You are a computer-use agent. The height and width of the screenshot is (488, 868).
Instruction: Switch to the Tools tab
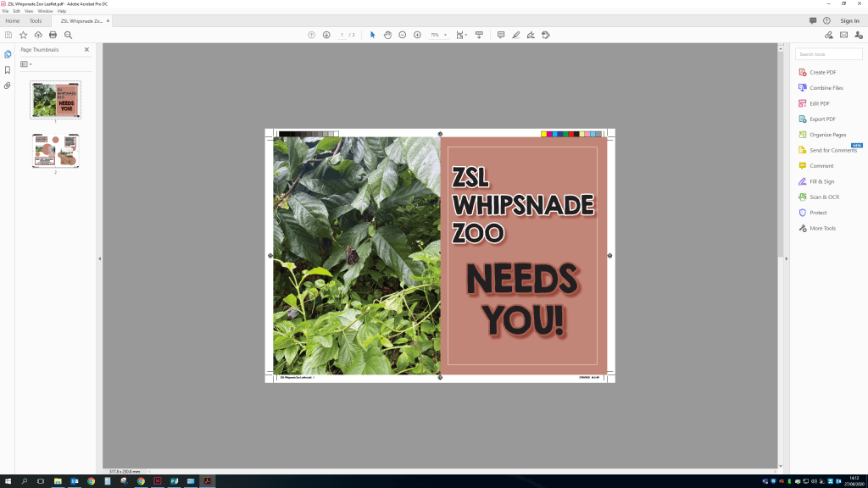click(36, 20)
